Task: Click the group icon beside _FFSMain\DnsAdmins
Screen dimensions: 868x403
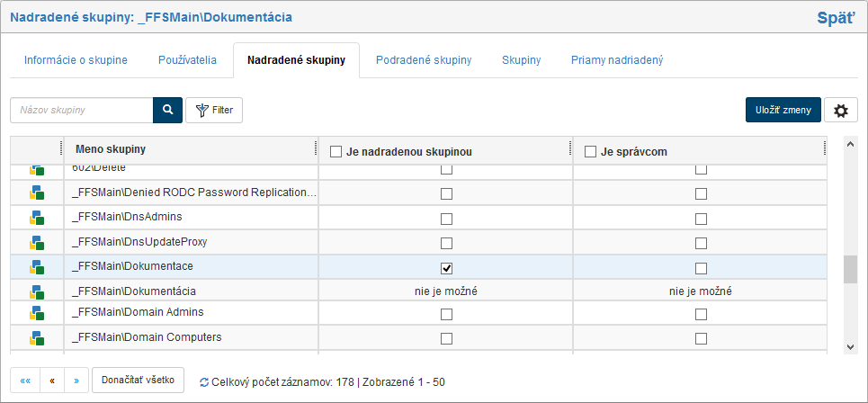Action: [x=37, y=218]
